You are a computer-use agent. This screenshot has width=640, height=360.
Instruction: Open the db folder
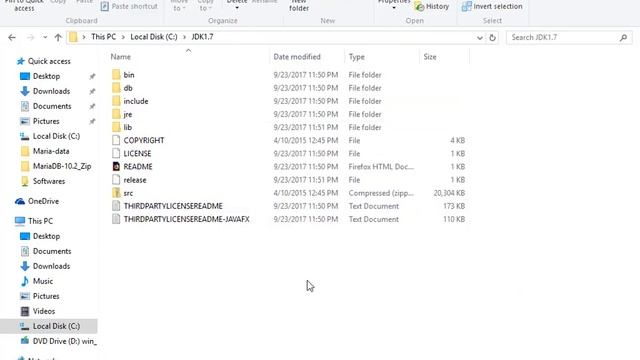click(x=128, y=88)
